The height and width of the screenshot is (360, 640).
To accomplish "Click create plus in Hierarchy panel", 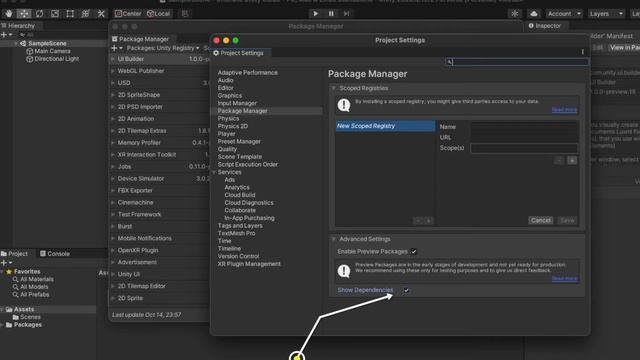I will pyautogui.click(x=6, y=35).
